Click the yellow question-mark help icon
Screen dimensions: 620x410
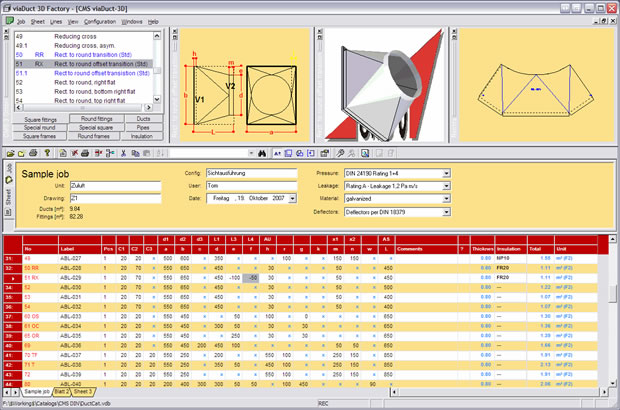pyautogui.click(x=47, y=153)
